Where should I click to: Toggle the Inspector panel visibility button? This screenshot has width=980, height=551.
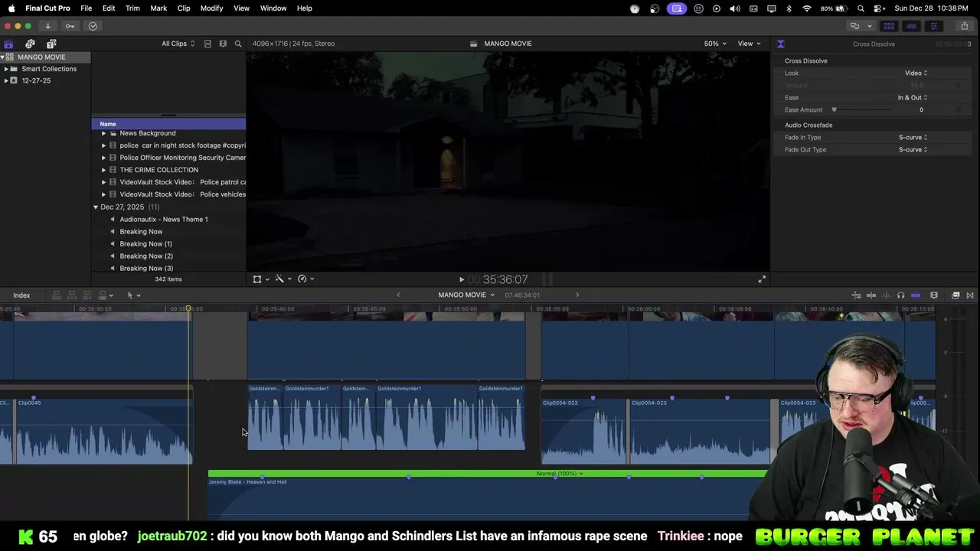933,26
